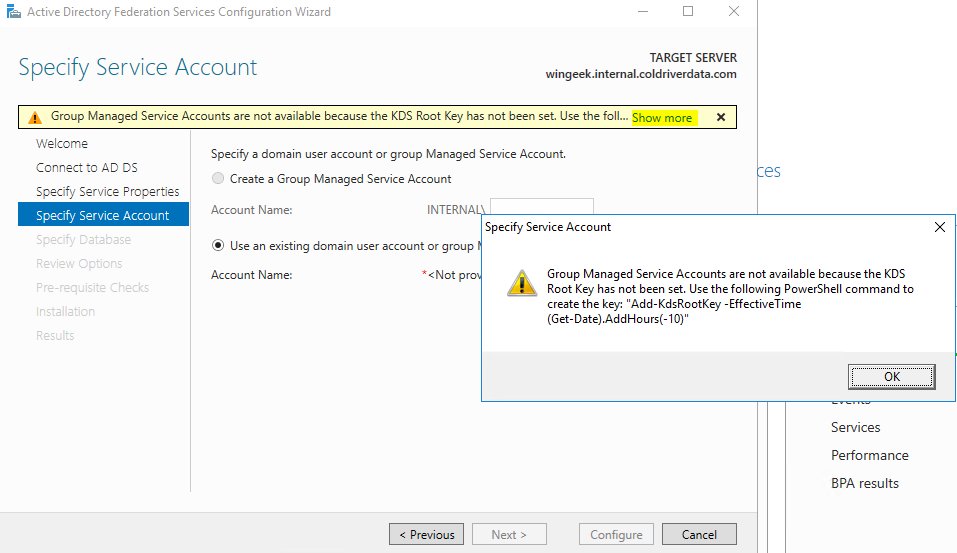Click the warning triangle icon in the dialog

pyautogui.click(x=521, y=283)
